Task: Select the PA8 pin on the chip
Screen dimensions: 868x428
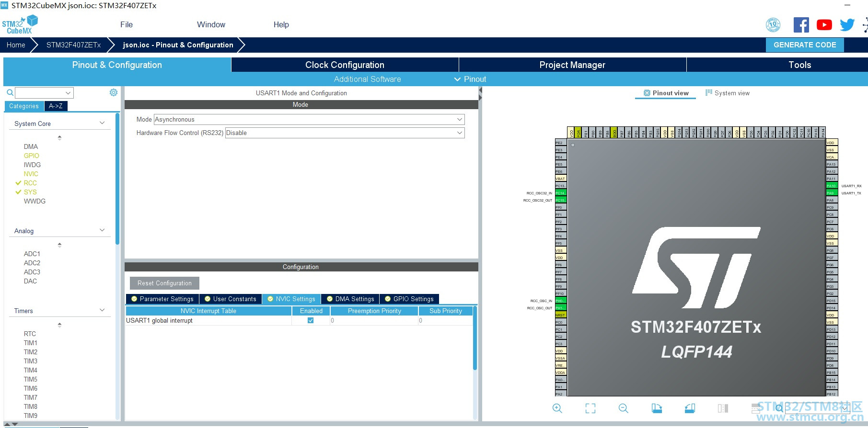Action: pyautogui.click(x=832, y=200)
